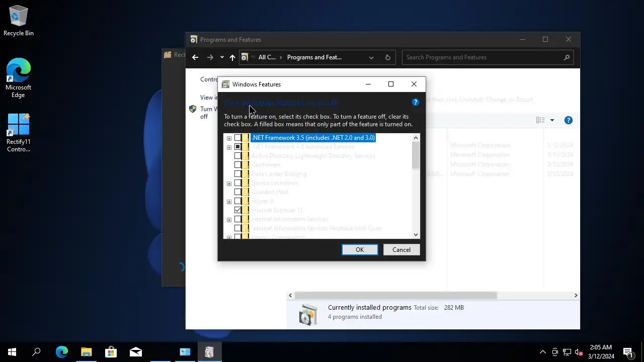Image resolution: width=644 pixels, height=362 pixels.
Task: Open the Windows Start menu
Action: pos(12,352)
